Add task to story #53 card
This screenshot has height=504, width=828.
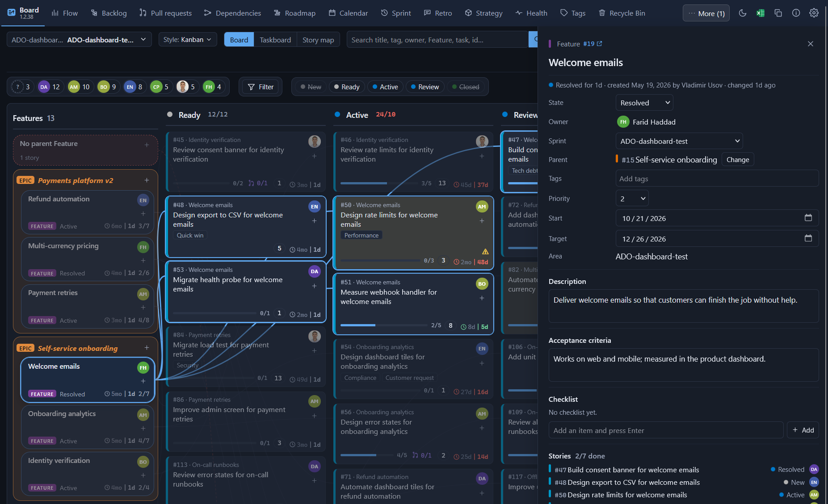tap(314, 286)
